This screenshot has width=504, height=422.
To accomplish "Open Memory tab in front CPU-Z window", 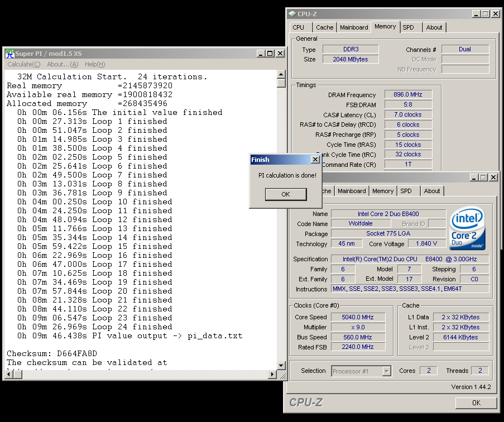I will 383,191.
